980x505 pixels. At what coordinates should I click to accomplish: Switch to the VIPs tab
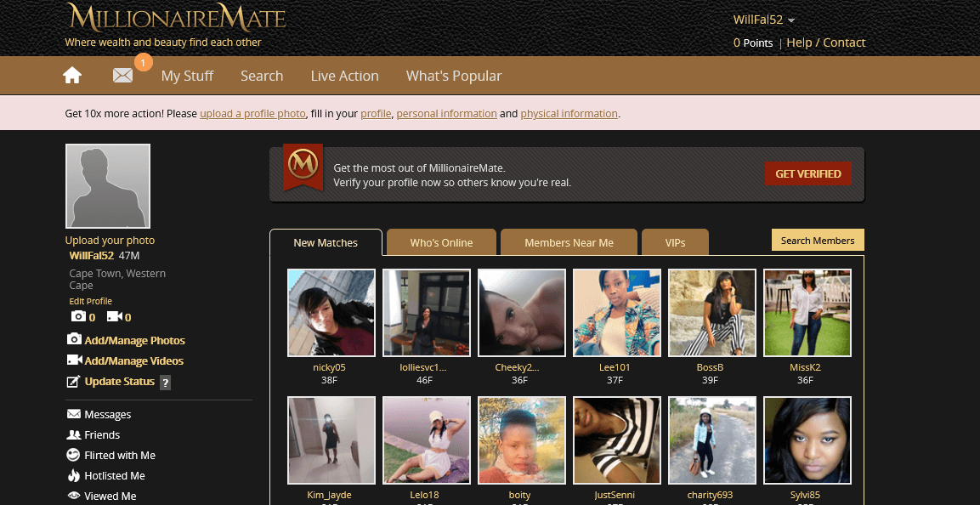click(x=675, y=242)
